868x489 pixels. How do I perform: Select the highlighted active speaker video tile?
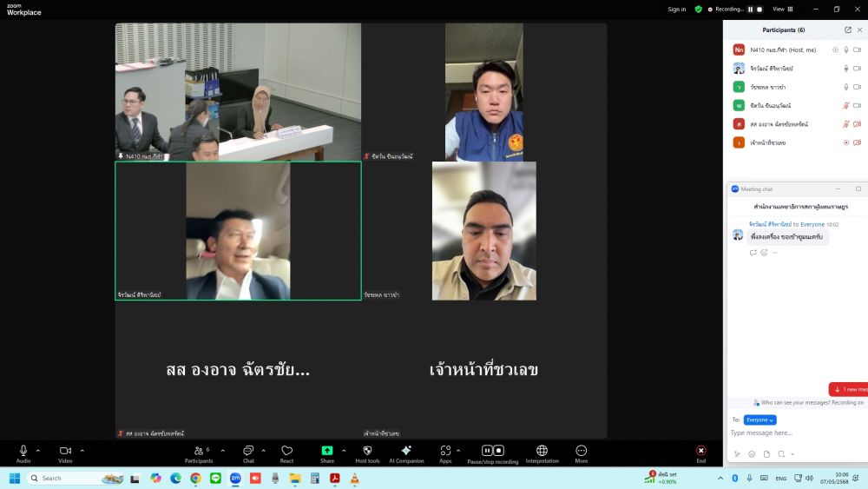(238, 231)
